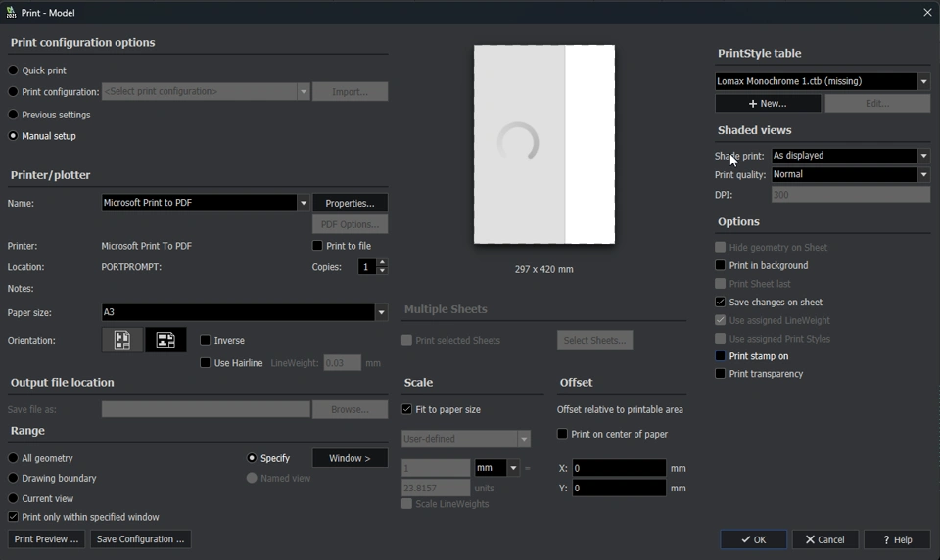Uncheck Fit to paper size
940x560 pixels.
tap(406, 409)
